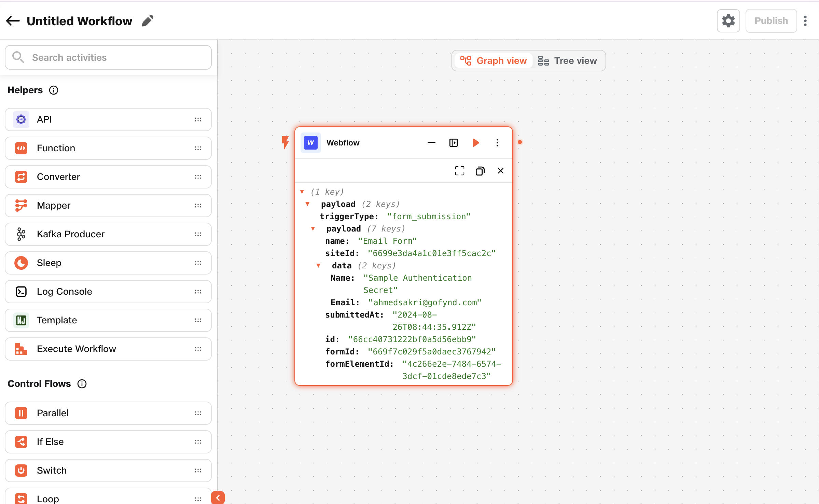
Task: Click the formId value
Action: [432, 352]
